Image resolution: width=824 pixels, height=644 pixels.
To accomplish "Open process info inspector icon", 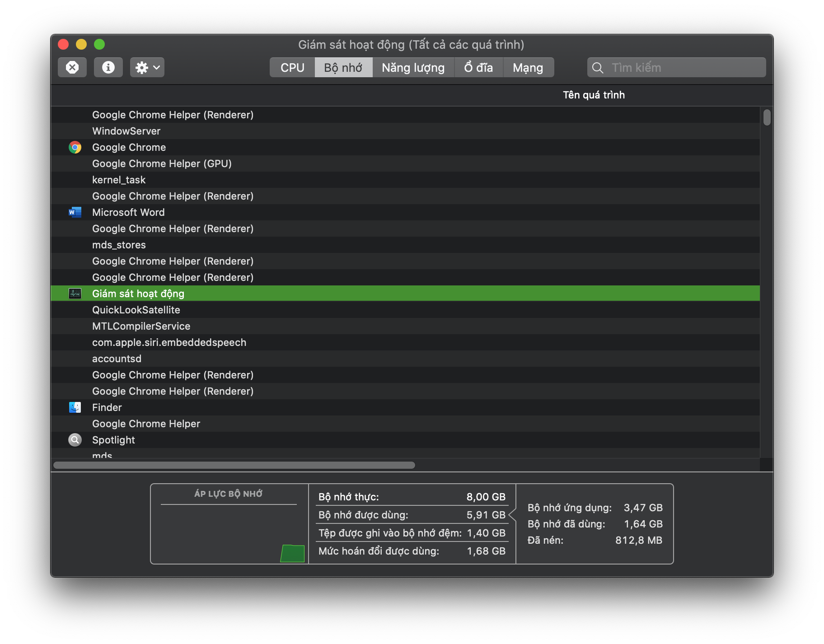I will pos(108,67).
